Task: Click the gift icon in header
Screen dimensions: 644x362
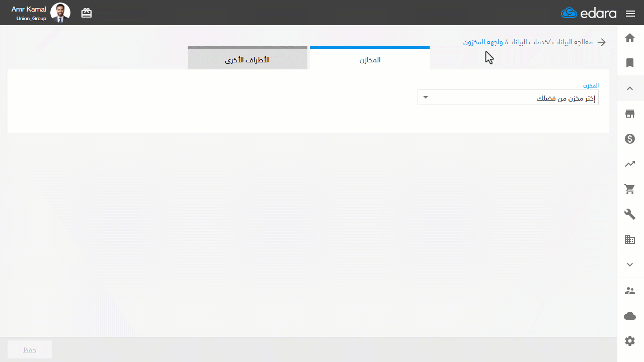Action: pyautogui.click(x=87, y=13)
